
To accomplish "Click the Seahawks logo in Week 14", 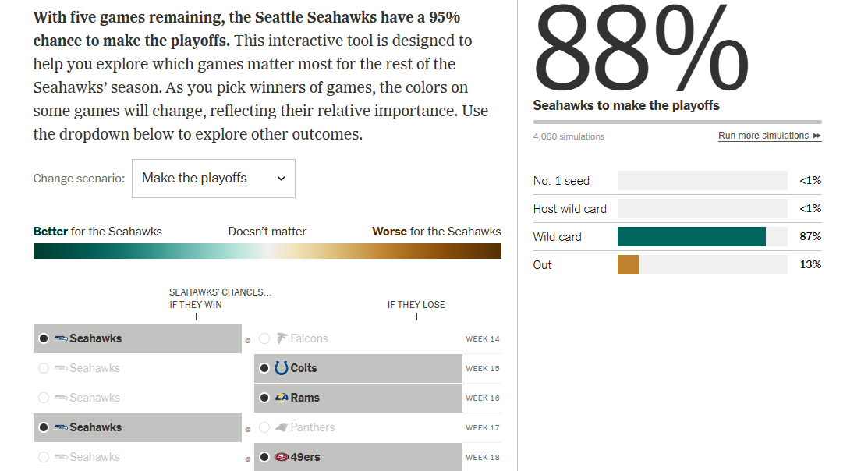I will click(x=61, y=338).
